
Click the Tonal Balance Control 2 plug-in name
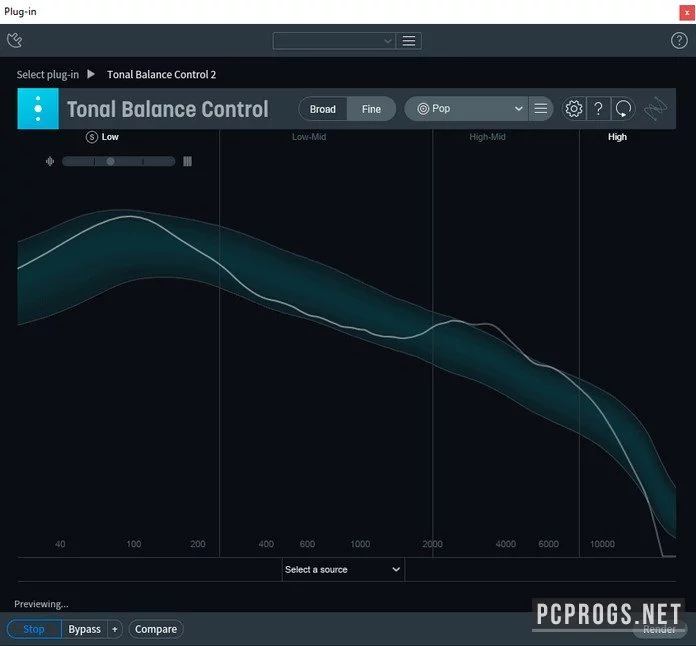162,75
